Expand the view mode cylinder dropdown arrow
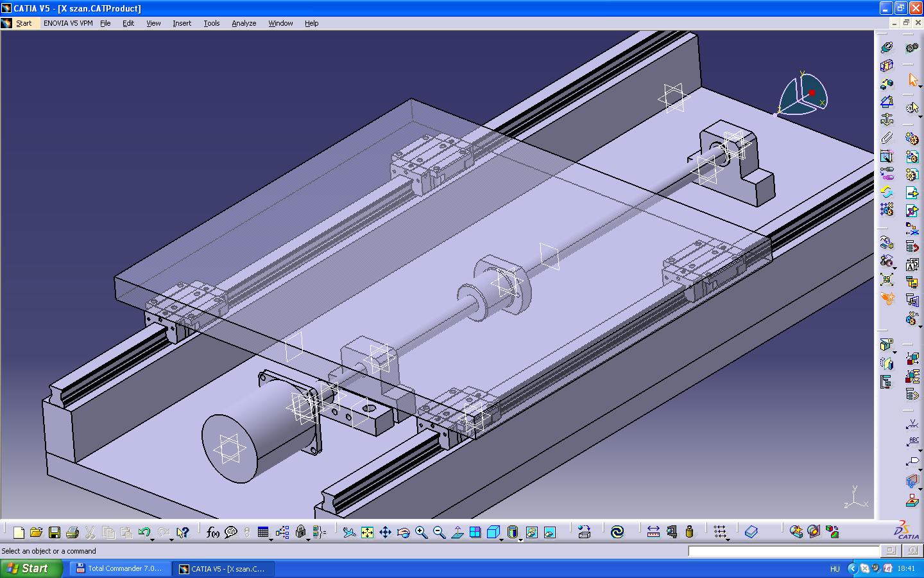Viewport: 924px width, 578px height. [x=520, y=540]
